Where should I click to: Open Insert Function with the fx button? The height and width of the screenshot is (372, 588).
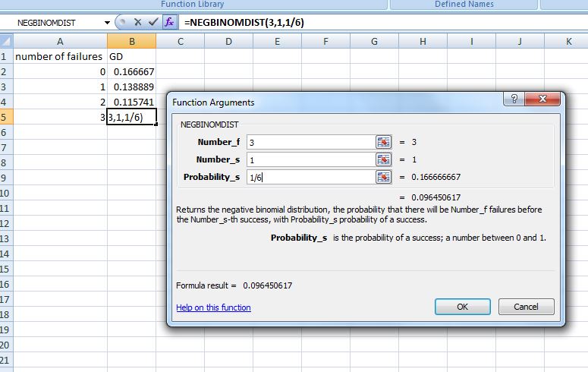170,22
